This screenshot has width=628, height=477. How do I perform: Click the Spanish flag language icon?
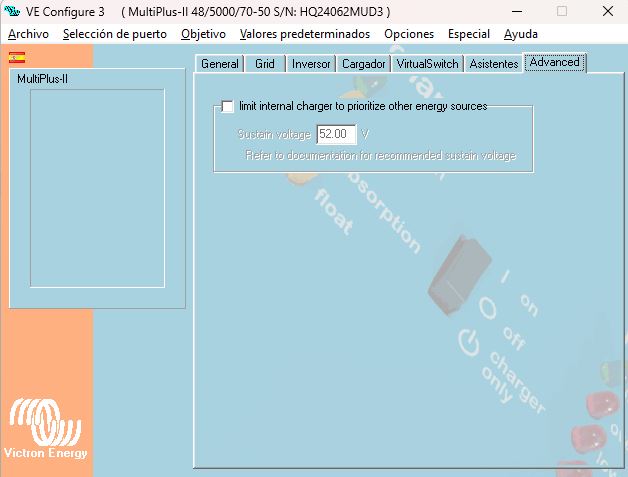pyautogui.click(x=17, y=58)
